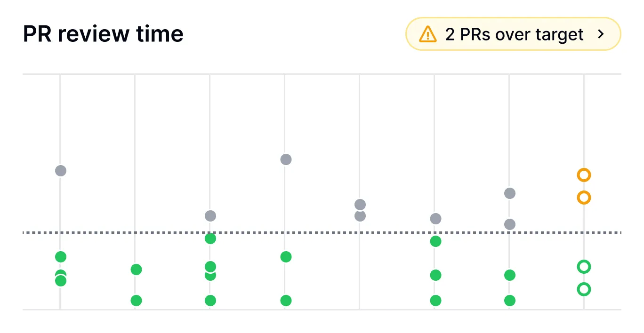Click the lower gray dot in fifth column
Image resolution: width=644 pixels, height=333 pixels.
(x=360, y=216)
